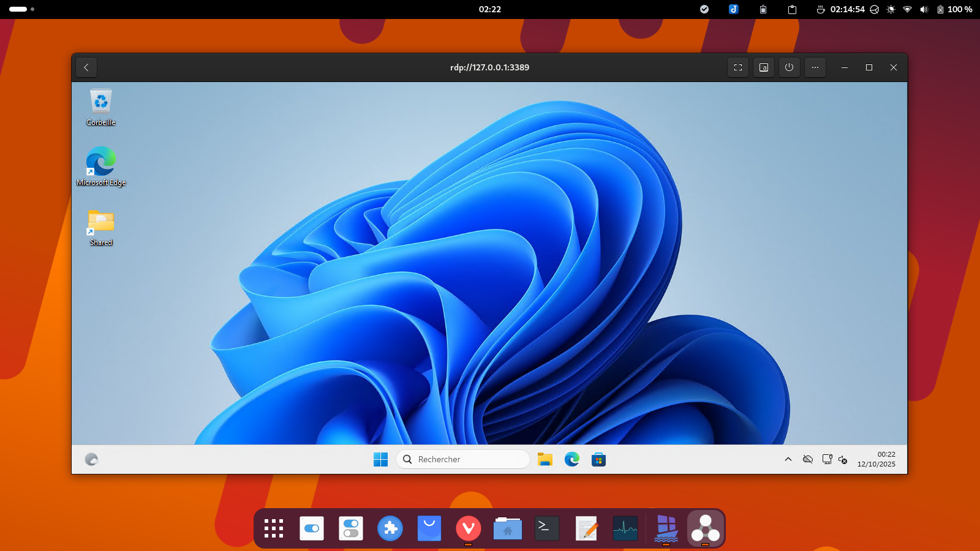
Task: Go back using the header back arrow
Action: coord(86,67)
